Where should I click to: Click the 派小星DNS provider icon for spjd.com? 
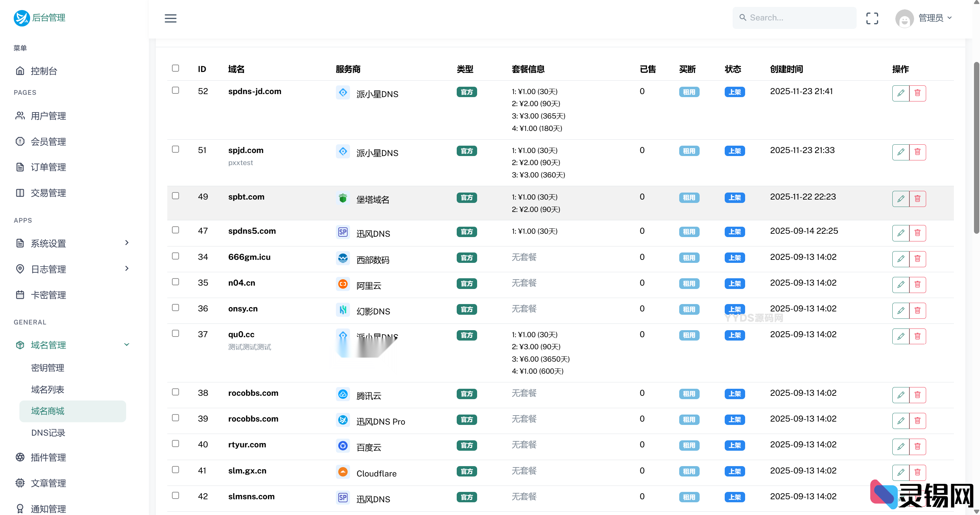(343, 151)
